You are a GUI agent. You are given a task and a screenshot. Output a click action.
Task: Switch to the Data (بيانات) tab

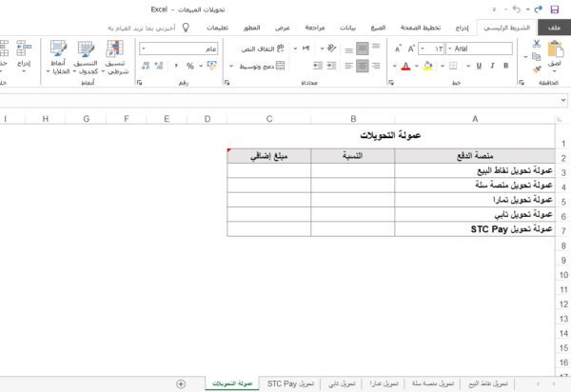(x=347, y=28)
